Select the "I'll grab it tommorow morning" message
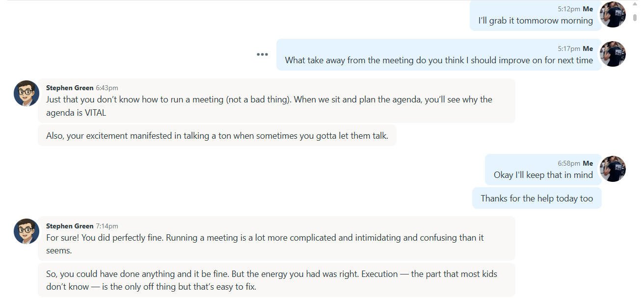 (536, 21)
